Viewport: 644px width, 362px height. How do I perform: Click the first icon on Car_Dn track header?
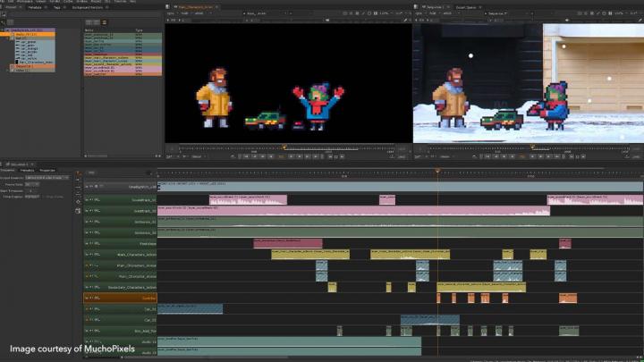(x=88, y=308)
